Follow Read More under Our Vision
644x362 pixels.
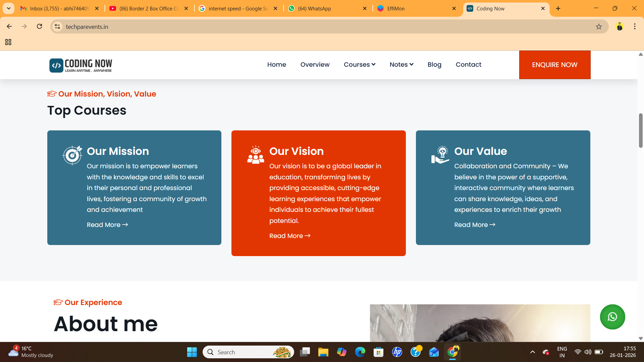click(290, 236)
